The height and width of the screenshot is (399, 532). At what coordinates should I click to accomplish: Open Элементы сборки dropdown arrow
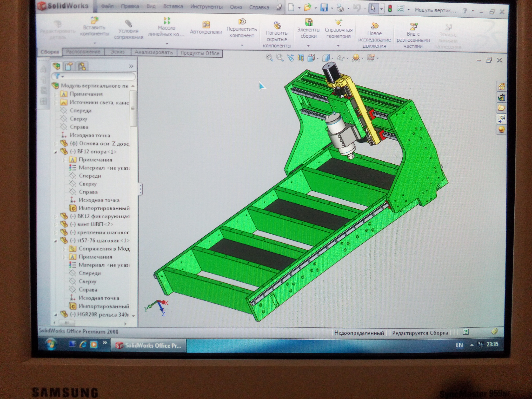pos(308,46)
